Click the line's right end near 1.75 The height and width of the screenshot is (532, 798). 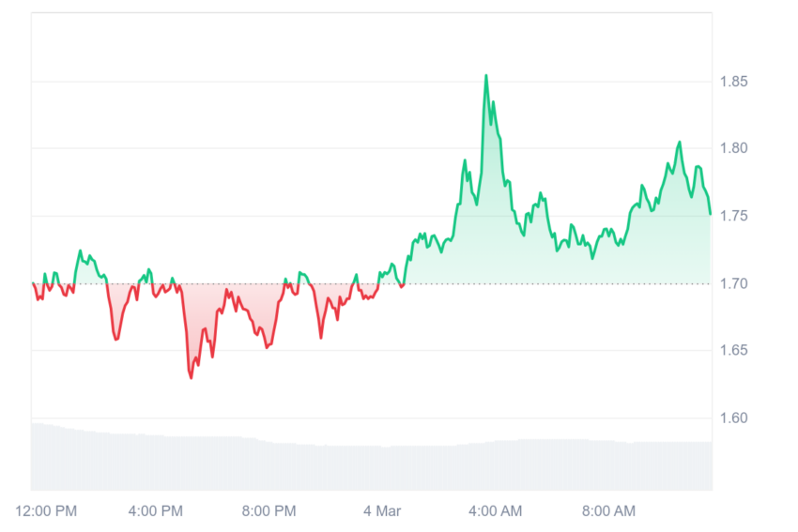(x=710, y=214)
